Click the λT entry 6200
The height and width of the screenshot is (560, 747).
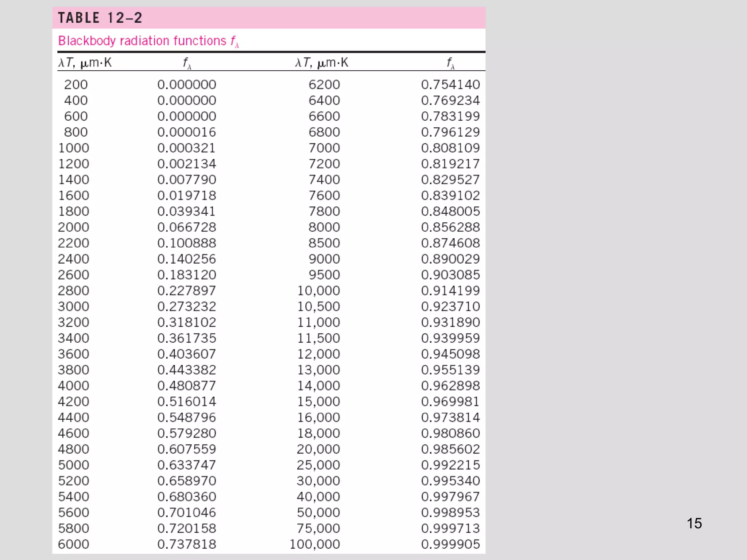click(324, 85)
